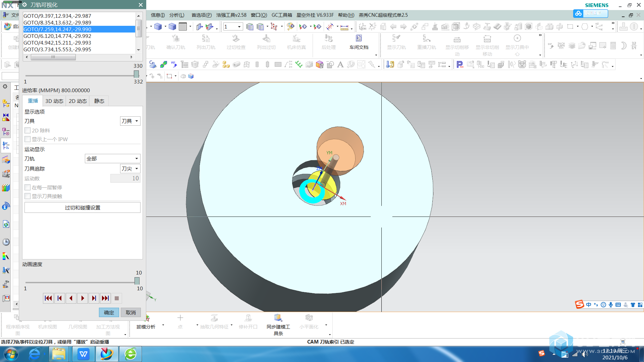Open Windows Start menu

pos(11,354)
